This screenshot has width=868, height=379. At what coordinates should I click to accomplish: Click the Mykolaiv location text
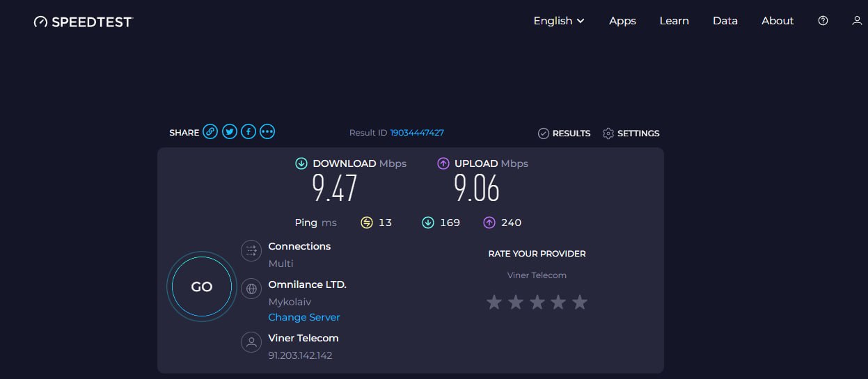[290, 303]
